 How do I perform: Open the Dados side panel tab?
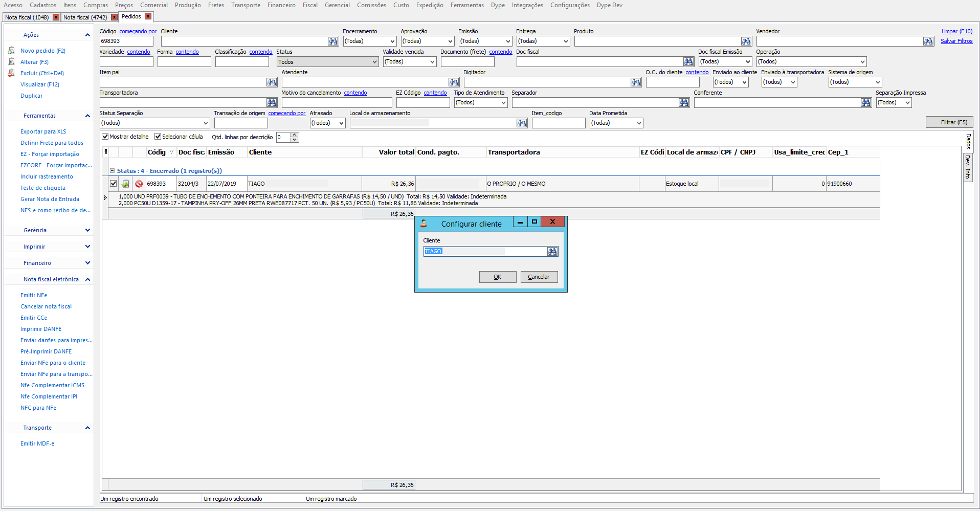[968, 142]
